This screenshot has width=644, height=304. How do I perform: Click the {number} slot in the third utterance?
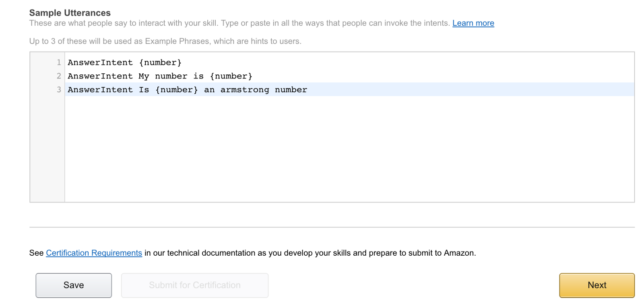click(x=177, y=90)
